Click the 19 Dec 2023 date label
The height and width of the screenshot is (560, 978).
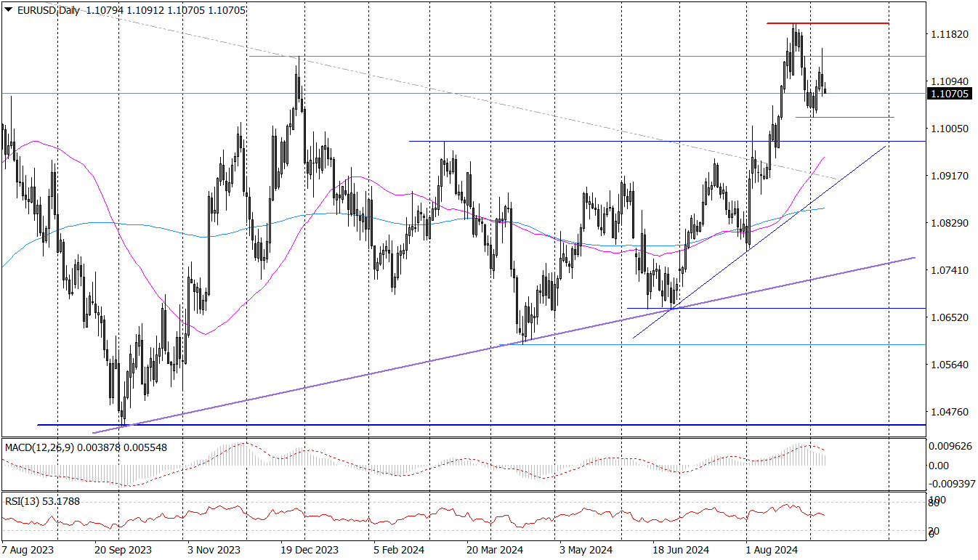click(310, 551)
